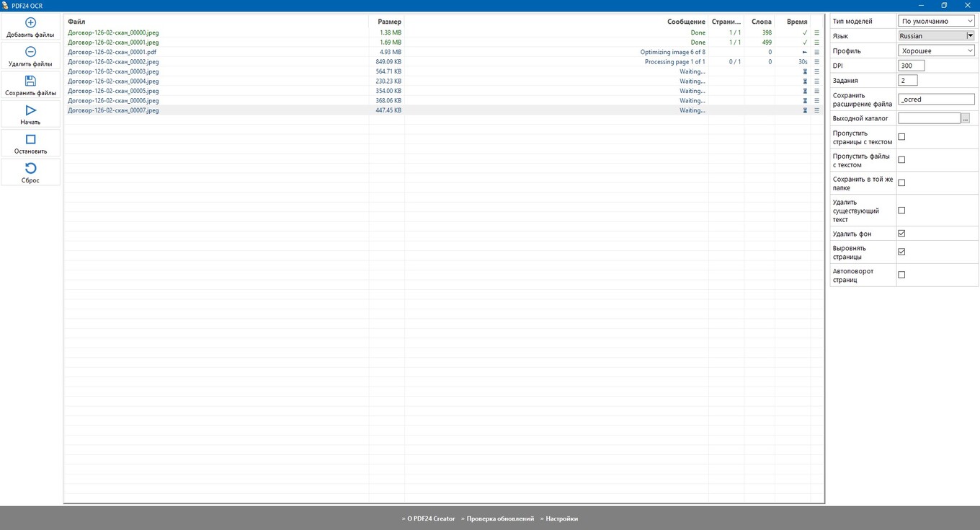The image size is (980, 530).
Task: Click the PDF24 OCR title bar app icon
Action: [x=6, y=5]
